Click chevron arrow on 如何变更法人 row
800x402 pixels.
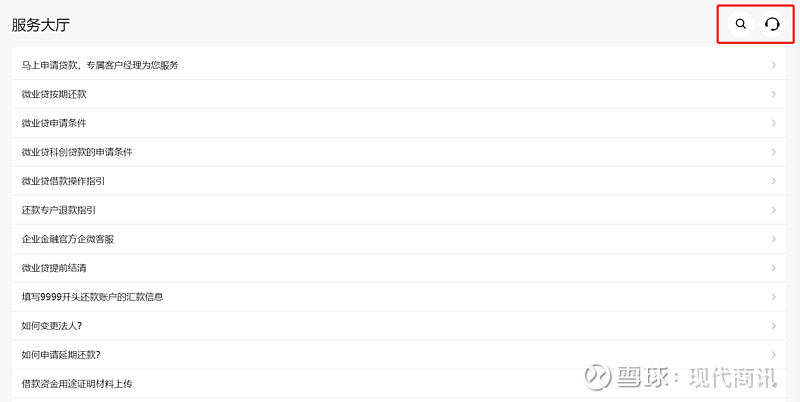tap(773, 326)
